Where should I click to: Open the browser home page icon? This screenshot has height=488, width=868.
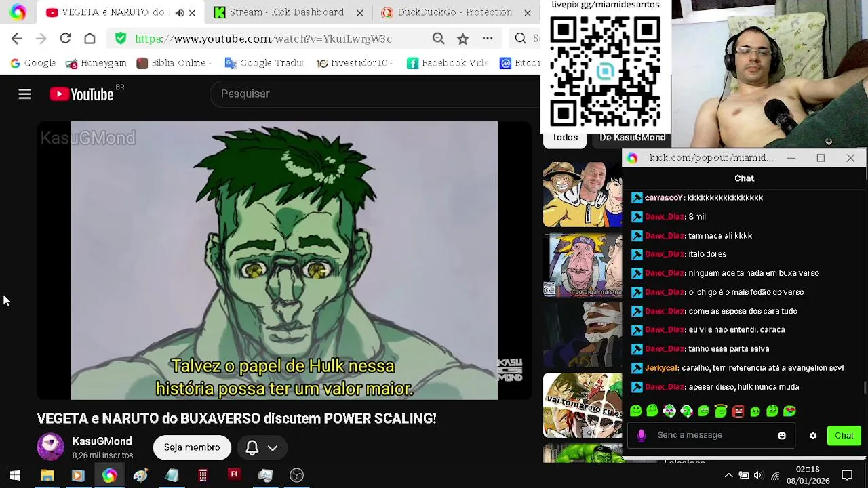(x=90, y=39)
